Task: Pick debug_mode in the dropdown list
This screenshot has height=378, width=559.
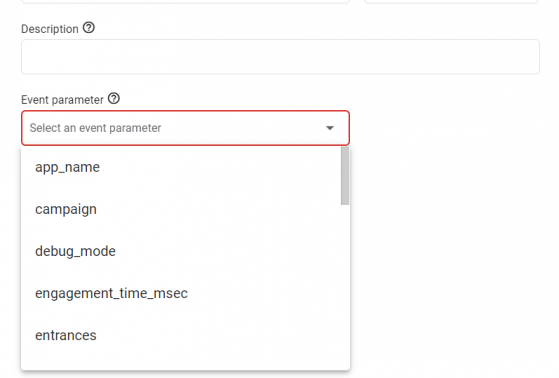Action: tap(181, 251)
